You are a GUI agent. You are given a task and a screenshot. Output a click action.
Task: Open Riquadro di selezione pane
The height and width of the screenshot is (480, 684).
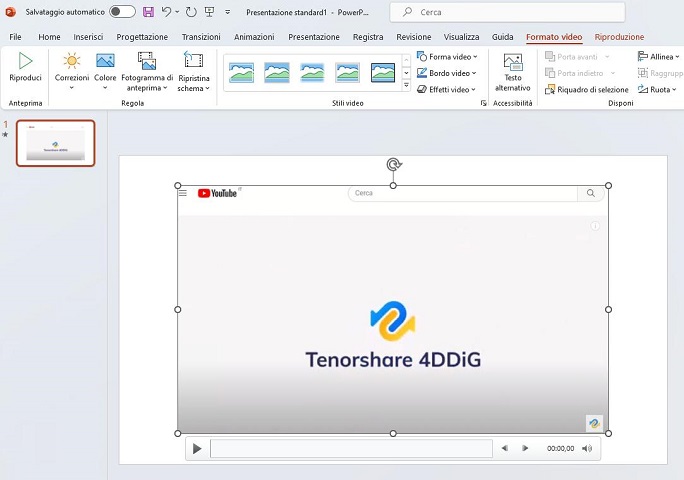(587, 89)
